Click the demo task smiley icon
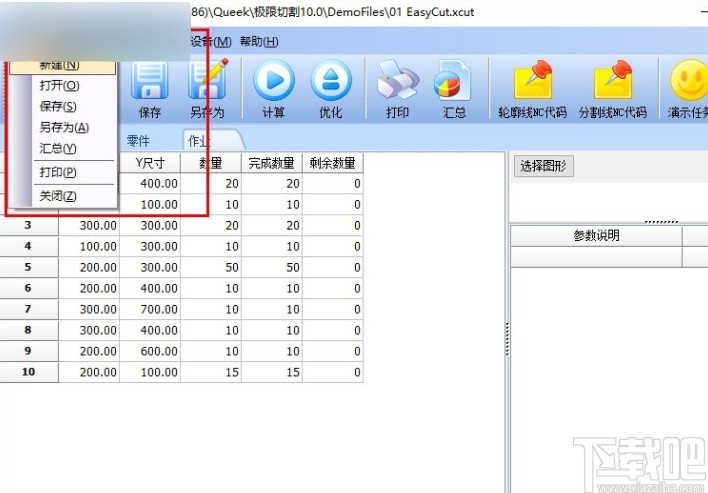This screenshot has height=493, width=708. 689,80
